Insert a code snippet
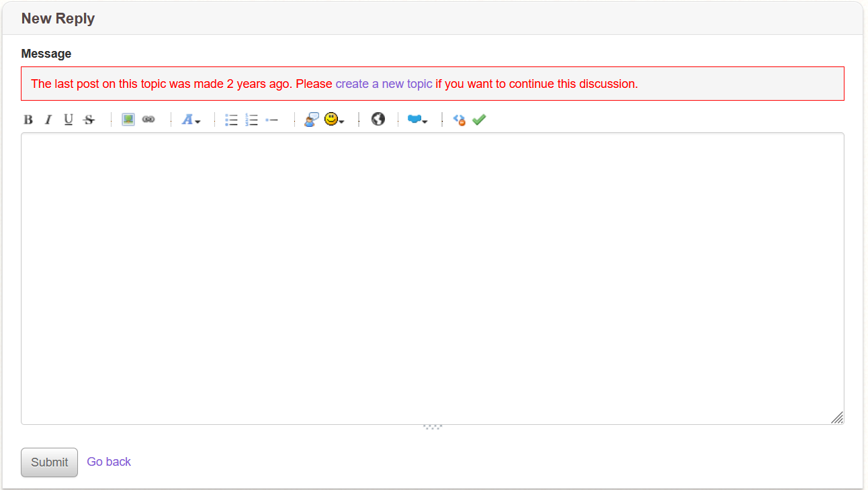This screenshot has width=868, height=490. pos(459,119)
